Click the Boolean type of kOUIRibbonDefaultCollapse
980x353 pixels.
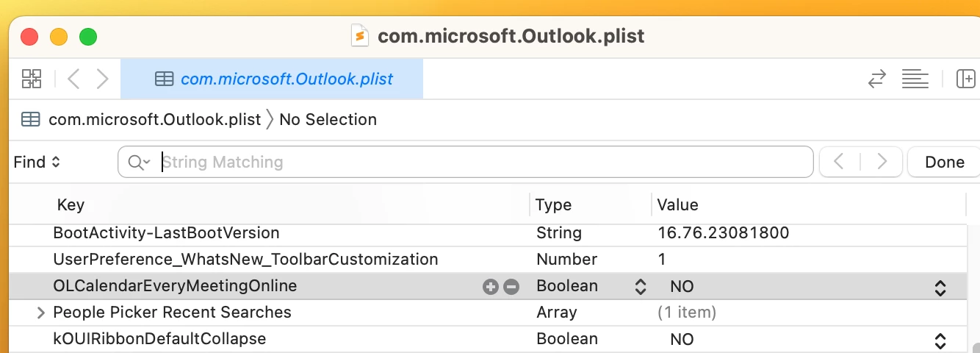[x=567, y=339]
